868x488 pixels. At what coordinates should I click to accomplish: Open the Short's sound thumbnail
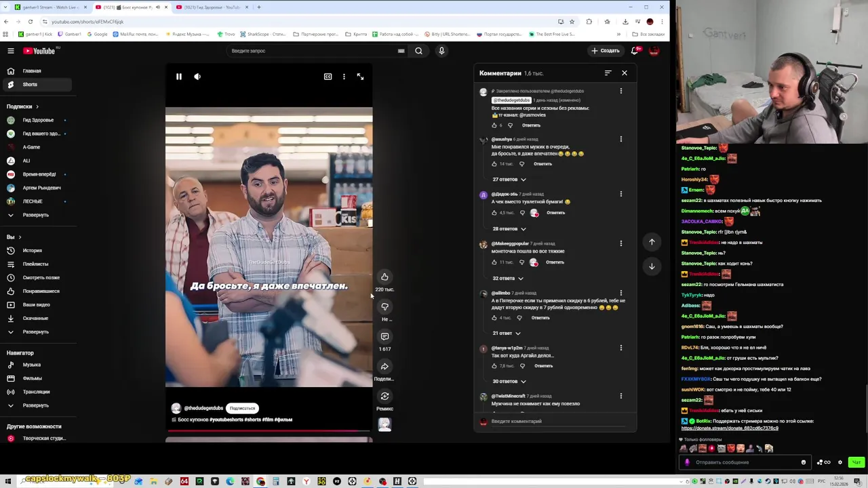coord(384,424)
